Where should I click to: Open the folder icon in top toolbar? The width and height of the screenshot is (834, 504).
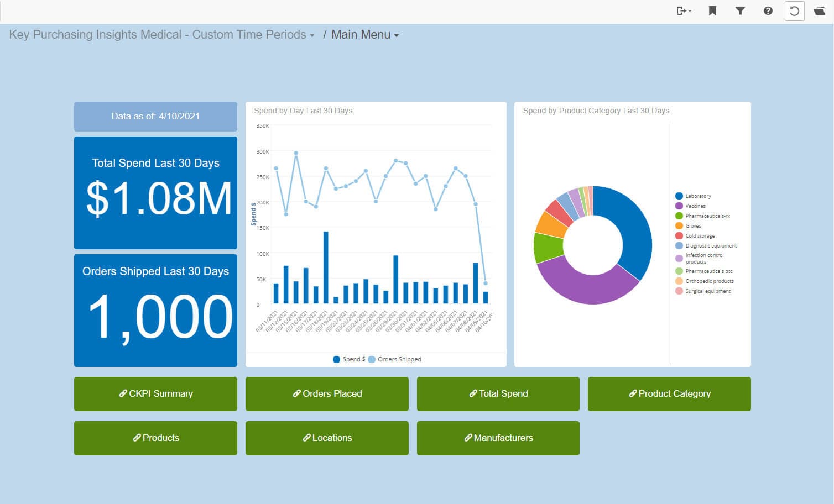tap(819, 11)
